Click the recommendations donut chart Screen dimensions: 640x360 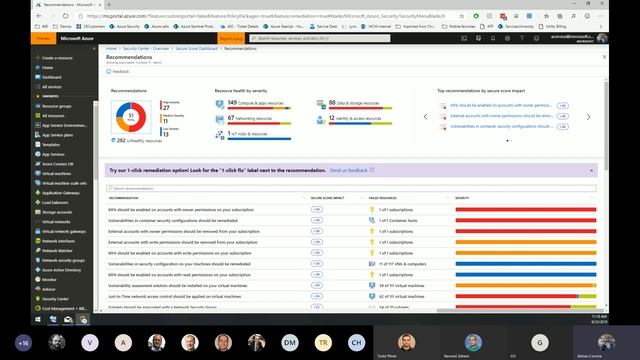[131, 117]
